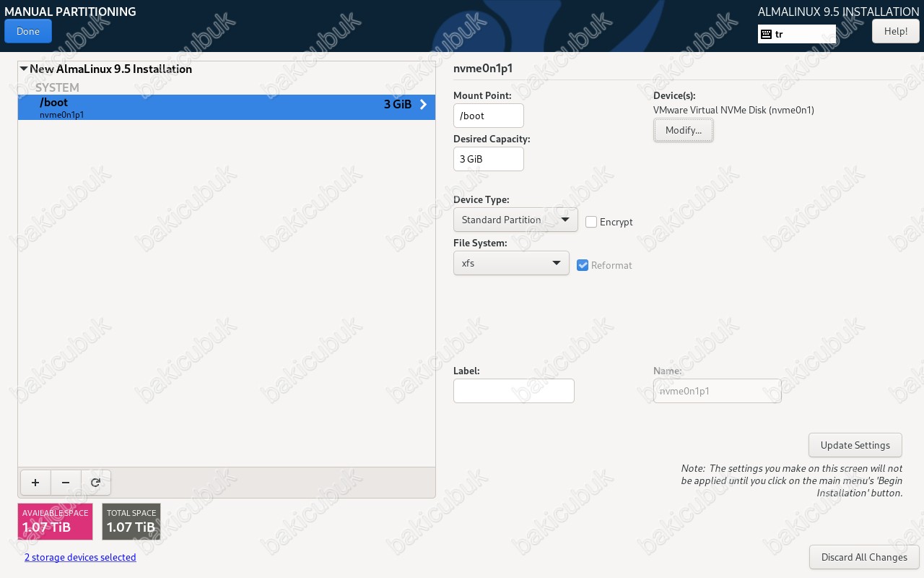Enable the Encrypt checkbox
The width and height of the screenshot is (924, 578).
coord(591,222)
